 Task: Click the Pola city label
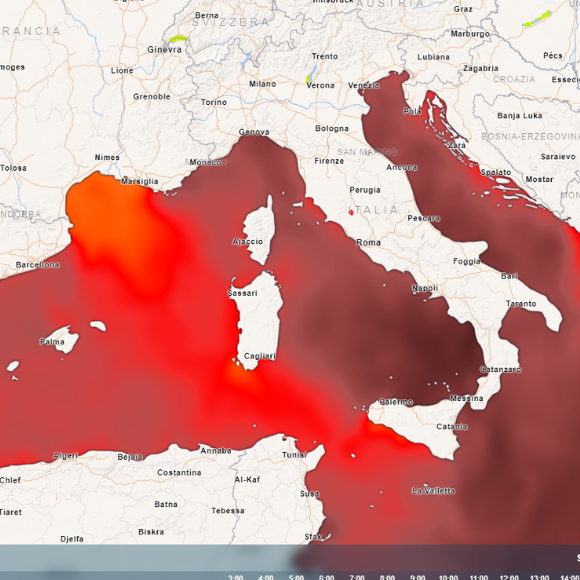coord(412,111)
